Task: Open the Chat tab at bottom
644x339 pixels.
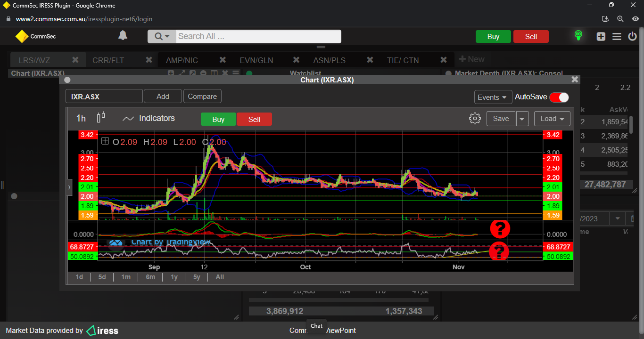Action: coord(317,326)
